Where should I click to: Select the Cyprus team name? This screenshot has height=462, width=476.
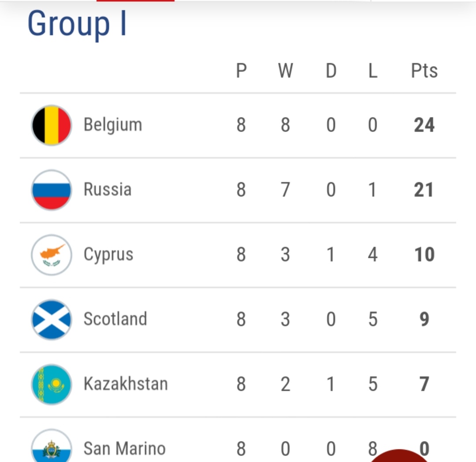tap(108, 255)
